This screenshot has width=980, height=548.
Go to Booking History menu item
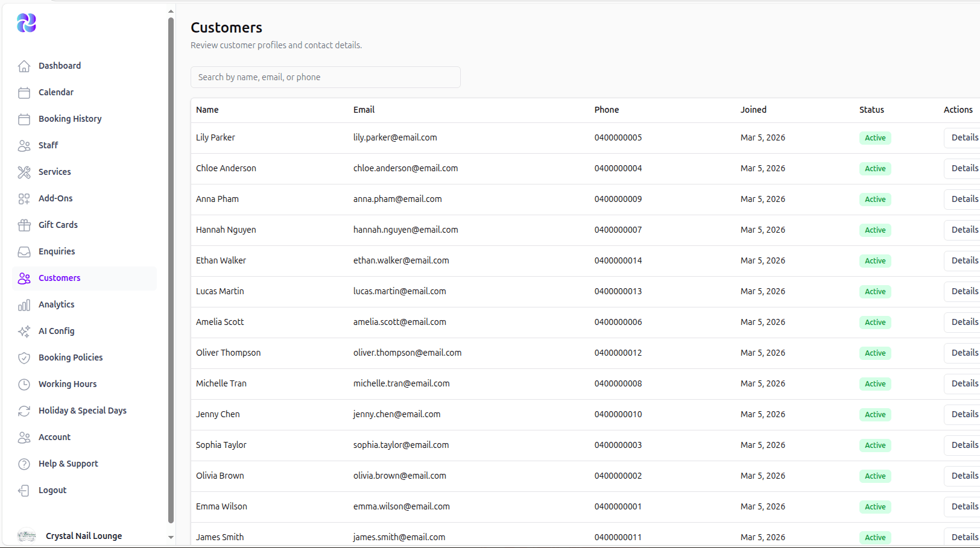tap(70, 119)
